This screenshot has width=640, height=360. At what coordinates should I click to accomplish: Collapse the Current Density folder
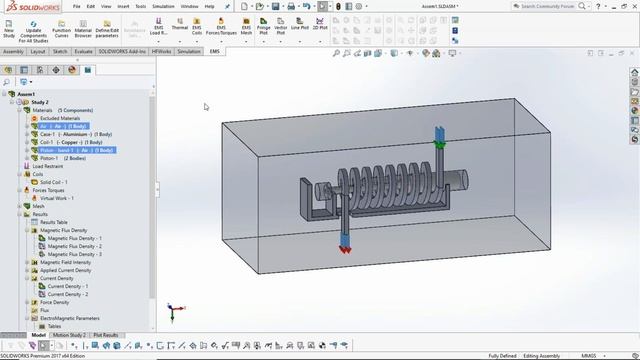(27, 278)
